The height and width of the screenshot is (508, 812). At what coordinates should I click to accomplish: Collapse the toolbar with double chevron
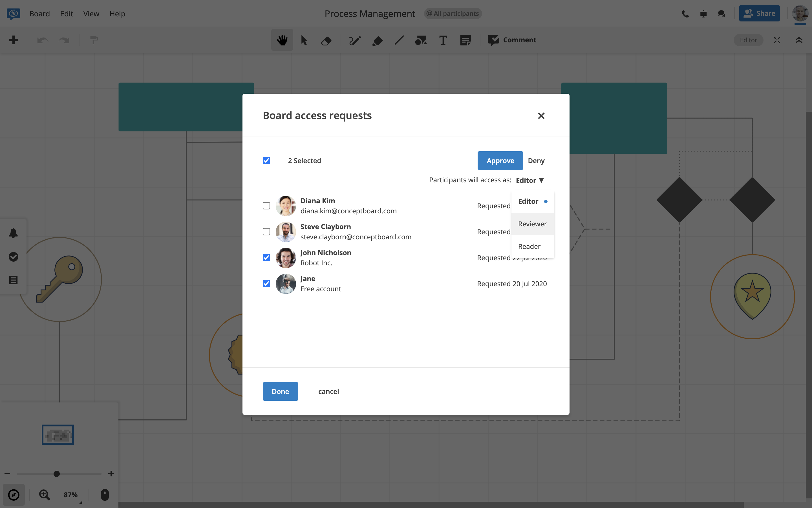(799, 40)
